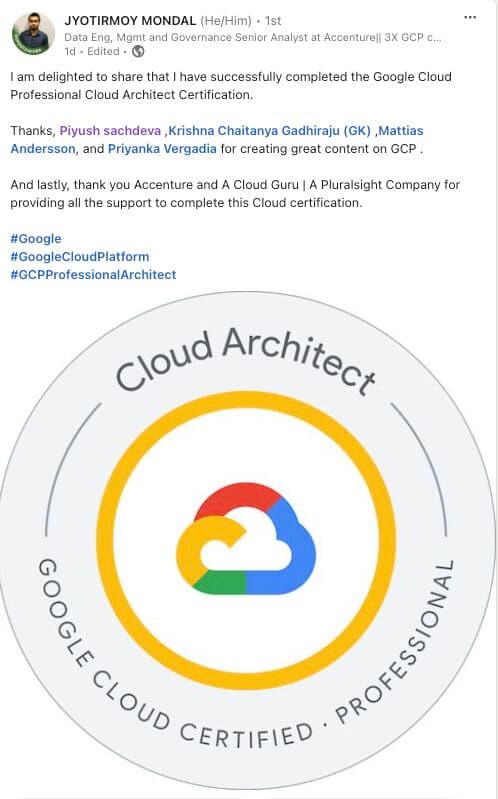Screen dimensions: 498x799
Task: Click the 1st connection degree label
Action: pyautogui.click(x=273, y=21)
